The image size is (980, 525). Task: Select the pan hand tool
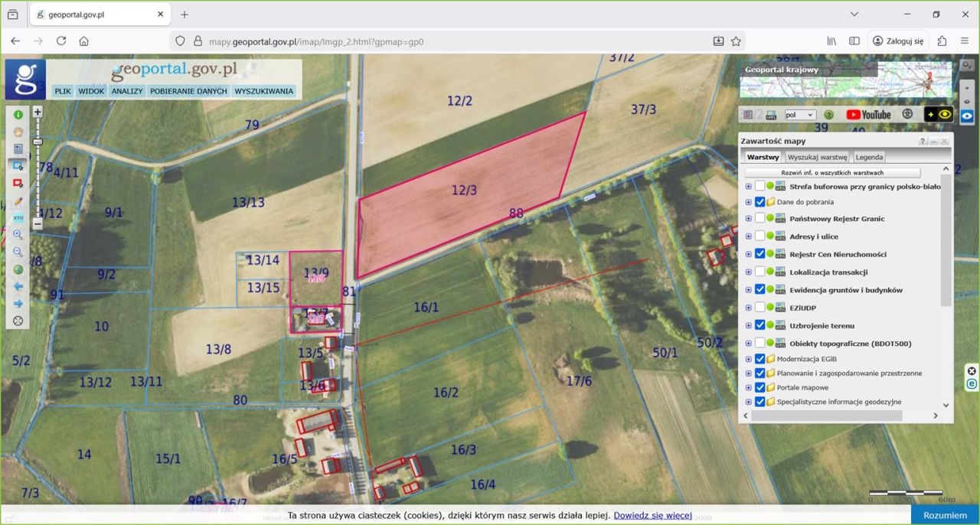[18, 131]
